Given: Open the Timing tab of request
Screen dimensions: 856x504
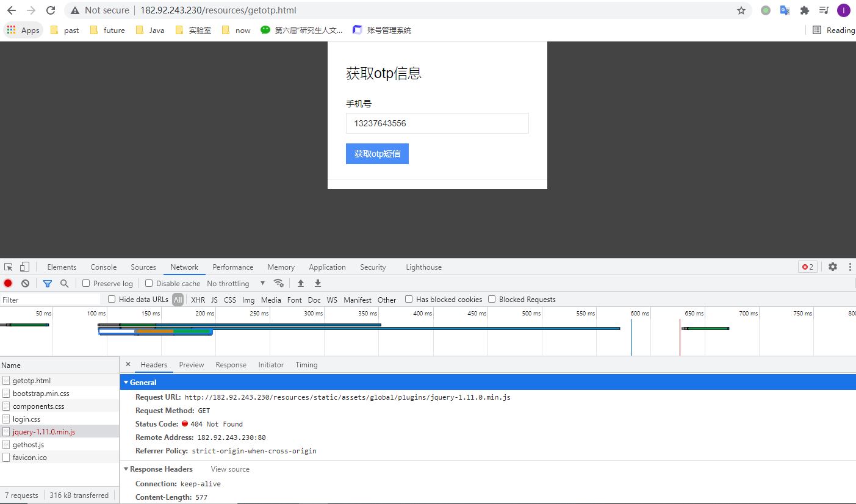Looking at the screenshot, I should 307,364.
